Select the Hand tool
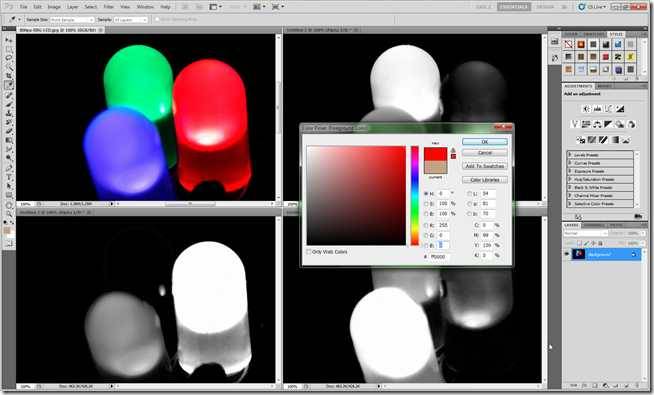 [8, 205]
